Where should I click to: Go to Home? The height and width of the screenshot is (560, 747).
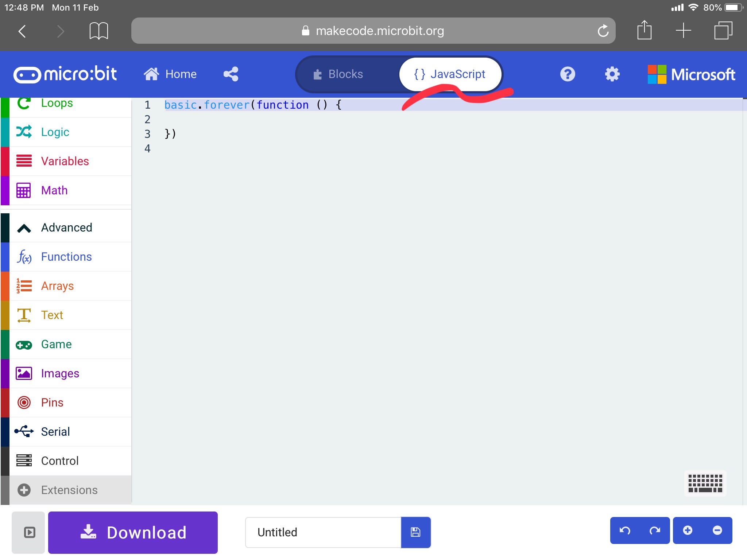tap(170, 74)
